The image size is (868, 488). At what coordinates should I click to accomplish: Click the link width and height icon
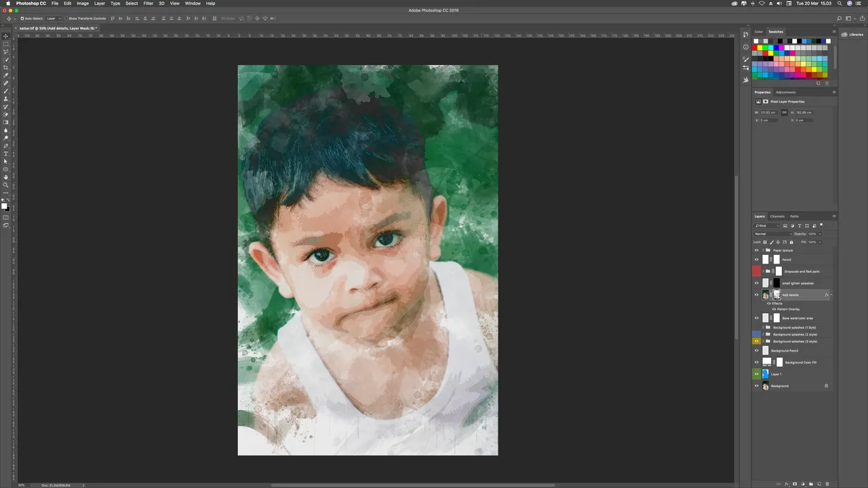784,113
